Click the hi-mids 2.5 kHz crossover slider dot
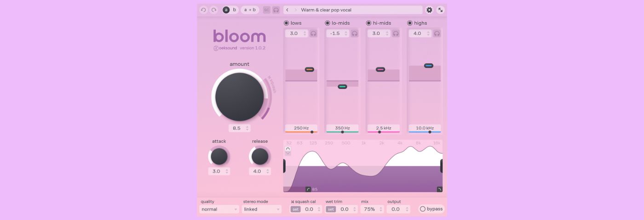 (379, 132)
